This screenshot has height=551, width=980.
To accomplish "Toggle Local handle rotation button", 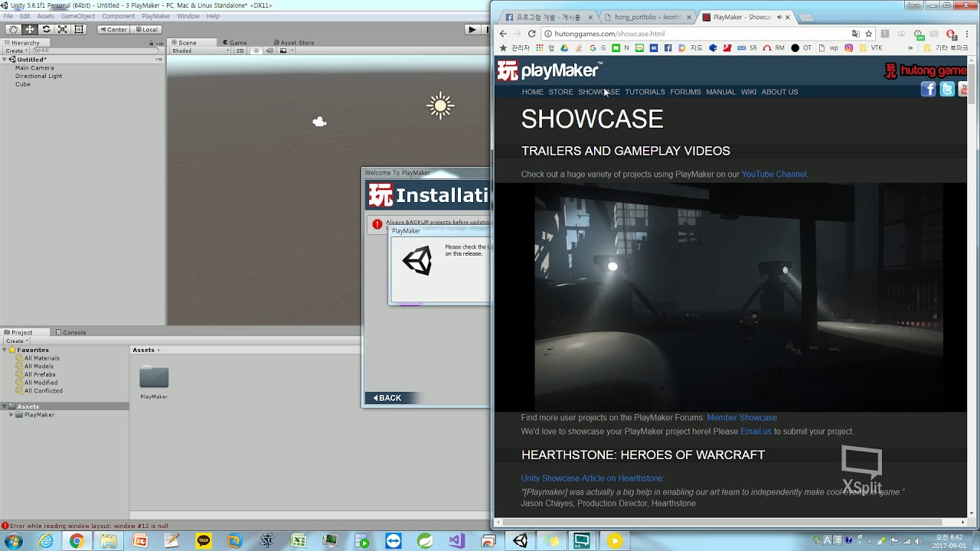I will point(146,30).
